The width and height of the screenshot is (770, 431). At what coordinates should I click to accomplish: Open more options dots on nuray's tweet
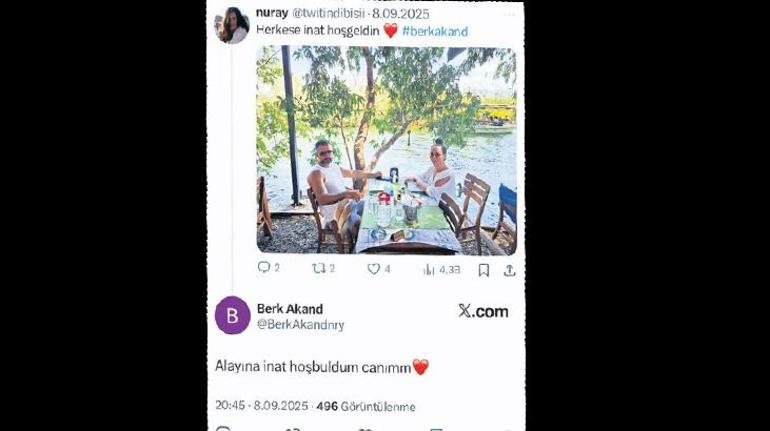point(510,14)
